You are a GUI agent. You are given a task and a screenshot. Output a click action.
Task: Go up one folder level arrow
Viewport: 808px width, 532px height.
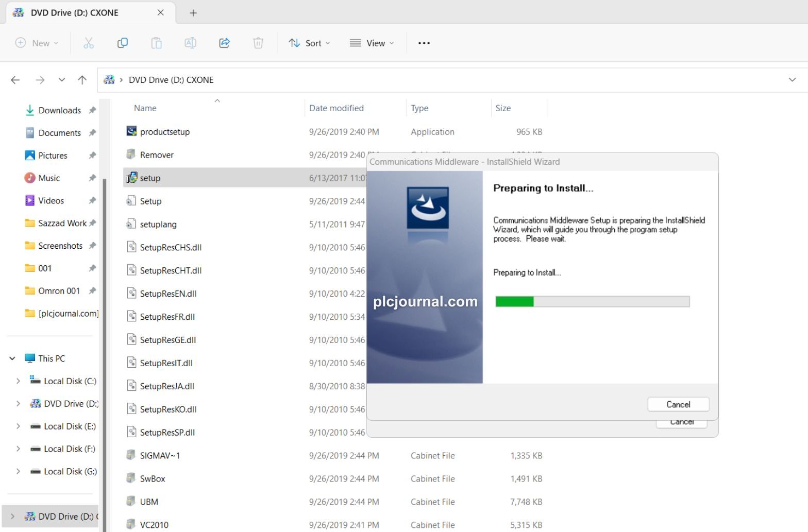[x=82, y=80]
